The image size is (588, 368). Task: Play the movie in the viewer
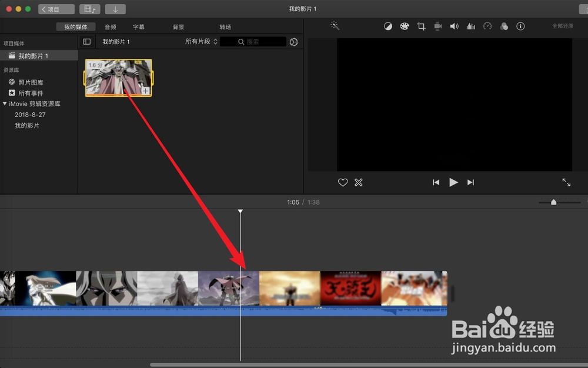coord(453,182)
